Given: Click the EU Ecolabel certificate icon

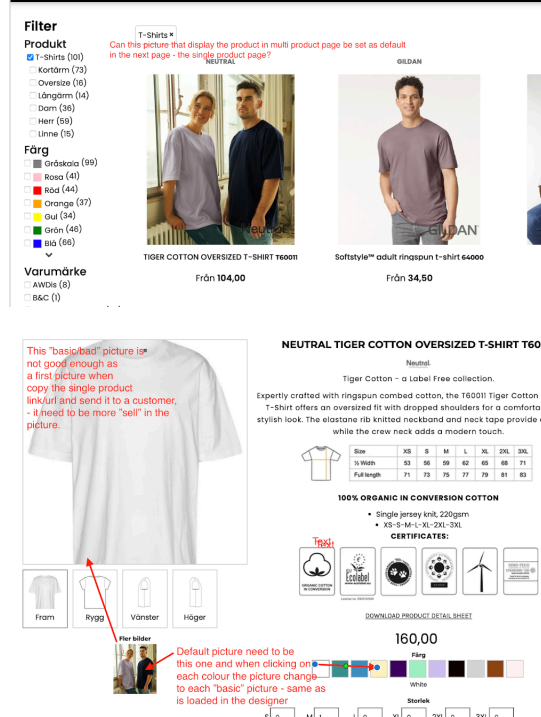Looking at the screenshot, I should click(x=358, y=571).
